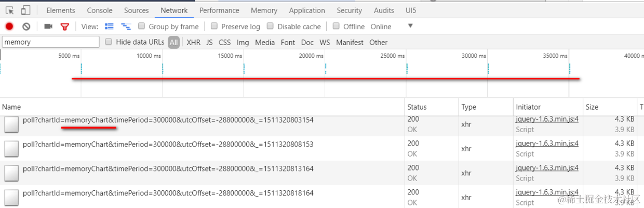The image size is (644, 208).
Task: Click the filter text field containing memory
Action: [x=50, y=42]
